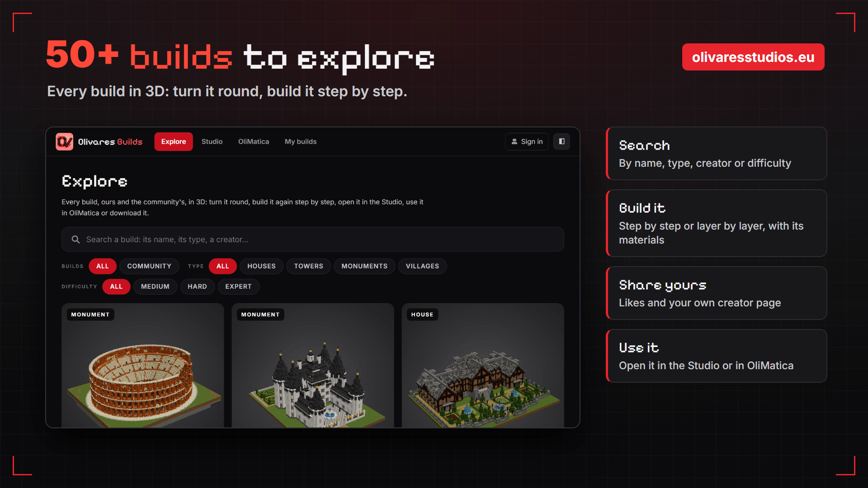
Task: Filter difficulty by Expert
Action: [x=238, y=286]
